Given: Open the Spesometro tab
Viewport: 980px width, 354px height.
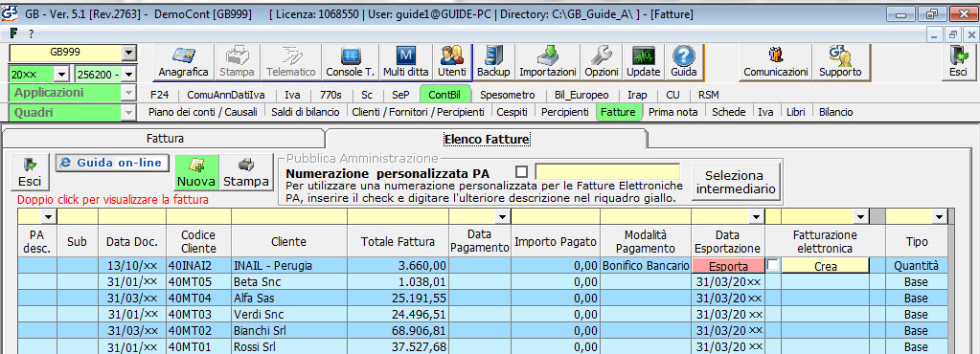Looking at the screenshot, I should [508, 95].
